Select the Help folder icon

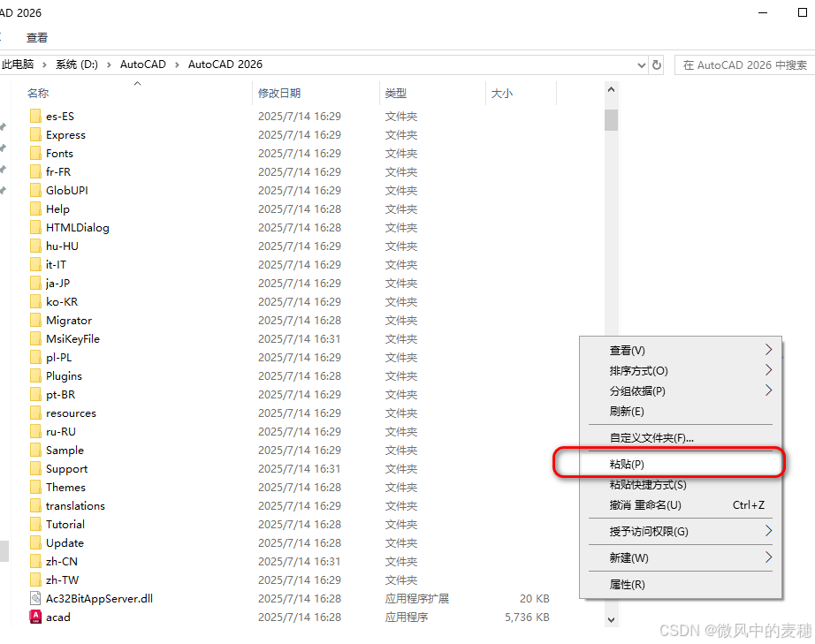pos(35,208)
